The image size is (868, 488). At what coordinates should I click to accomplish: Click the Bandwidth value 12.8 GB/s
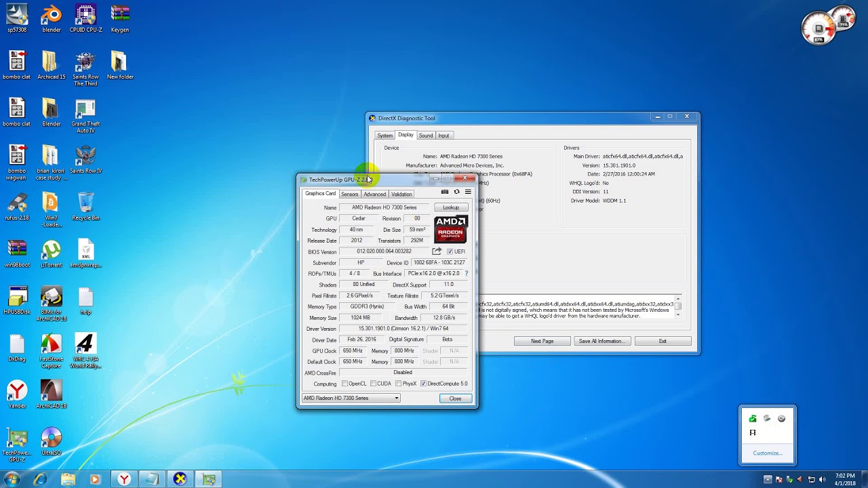(444, 318)
